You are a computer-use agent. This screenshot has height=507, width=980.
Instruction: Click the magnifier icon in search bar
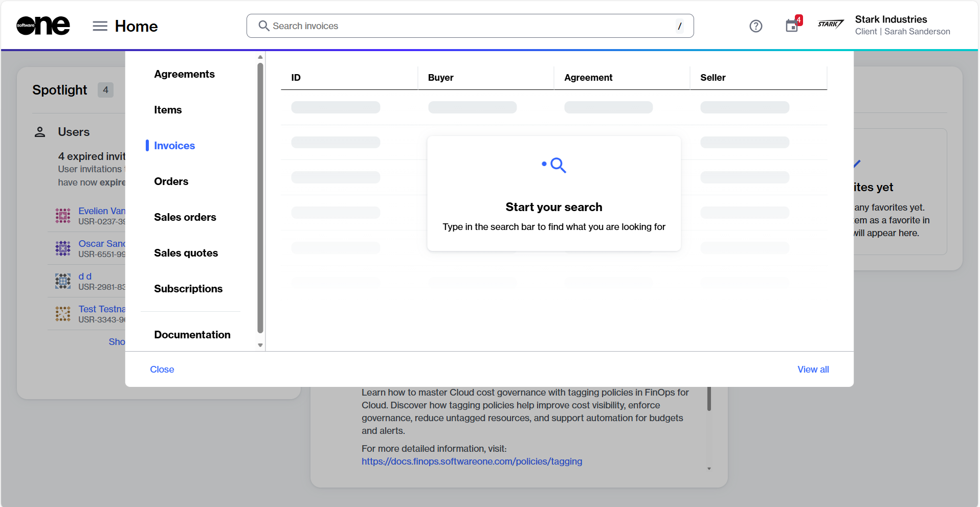263,26
